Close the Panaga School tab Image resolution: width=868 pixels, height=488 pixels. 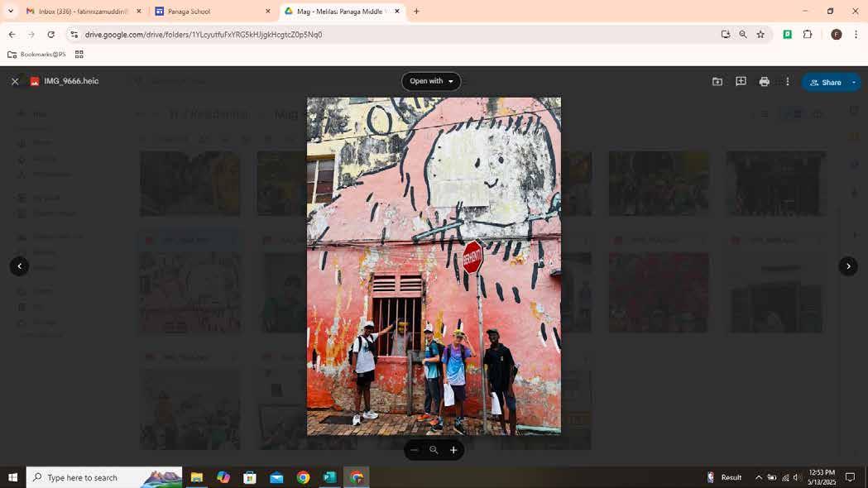point(268,11)
